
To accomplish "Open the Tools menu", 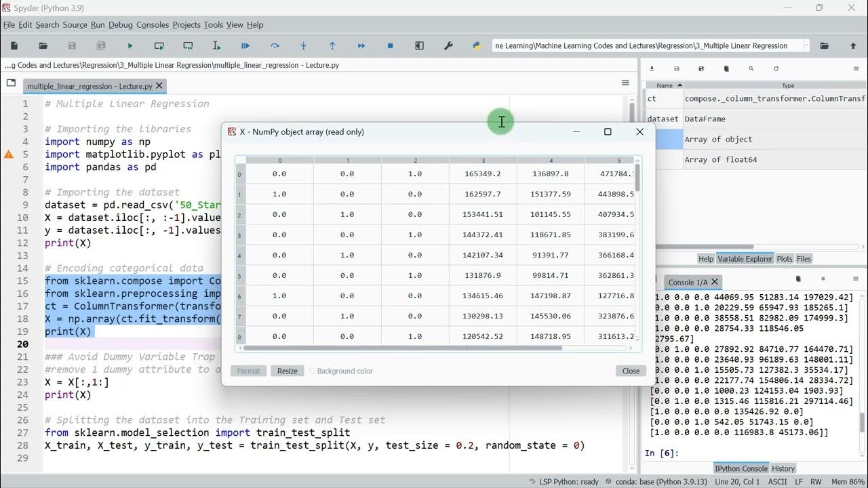I will pyautogui.click(x=213, y=24).
